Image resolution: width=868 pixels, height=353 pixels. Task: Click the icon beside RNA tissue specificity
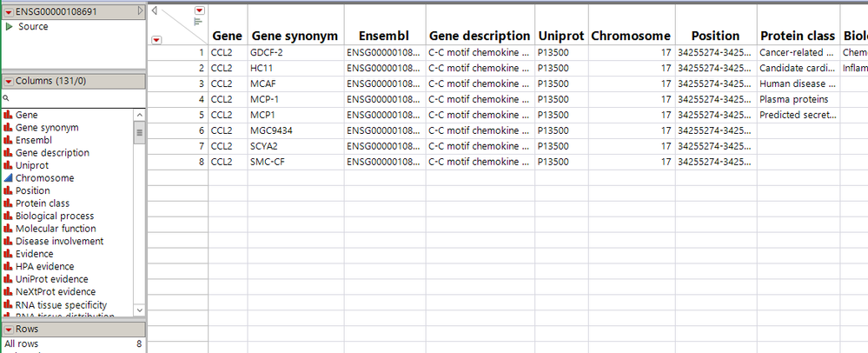click(x=8, y=305)
